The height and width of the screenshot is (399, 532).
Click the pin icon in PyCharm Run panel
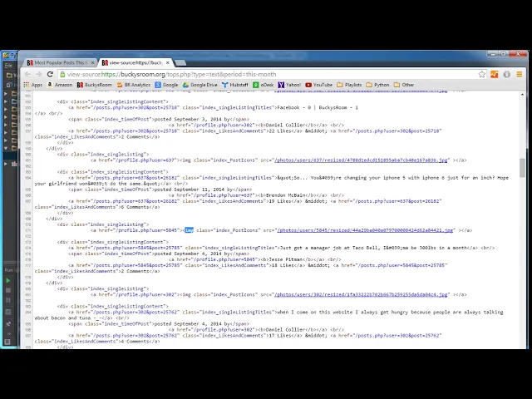click(8, 324)
